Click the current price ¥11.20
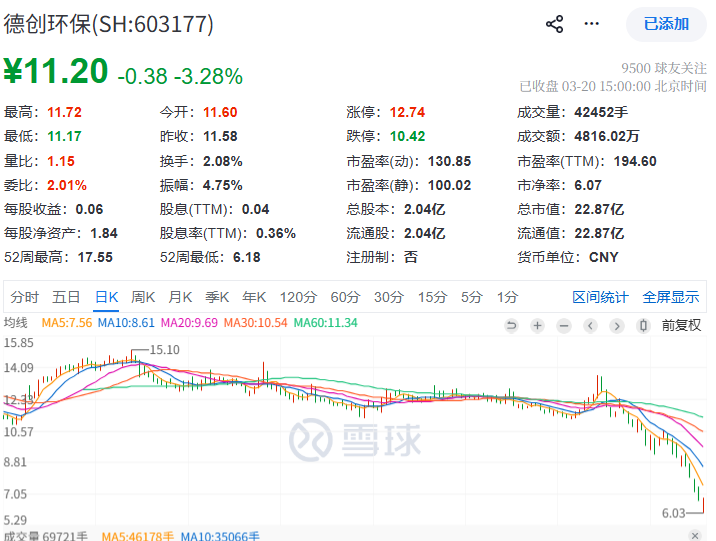The height and width of the screenshot is (541, 716). tap(56, 71)
